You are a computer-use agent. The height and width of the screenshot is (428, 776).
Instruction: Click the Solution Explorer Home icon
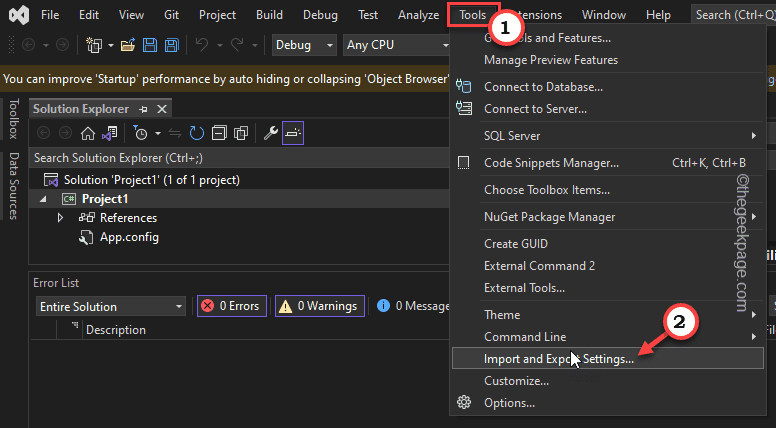click(x=88, y=133)
